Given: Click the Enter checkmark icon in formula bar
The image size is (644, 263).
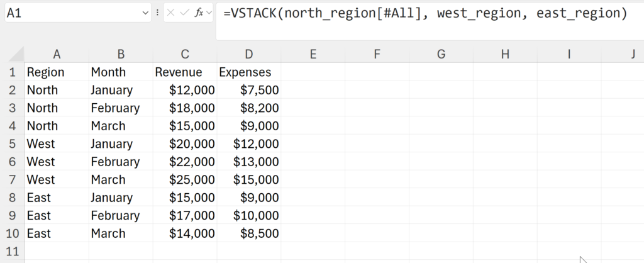Looking at the screenshot, I should (x=185, y=13).
